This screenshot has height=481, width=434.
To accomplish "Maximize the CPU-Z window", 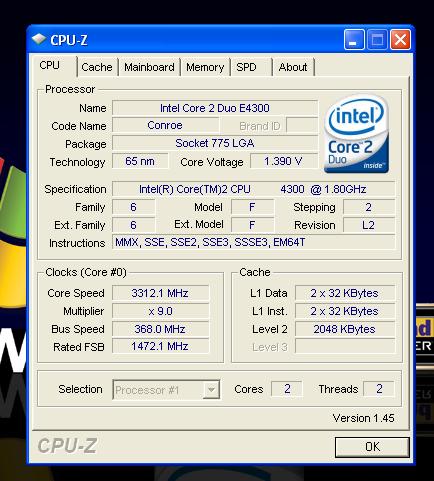I will [x=377, y=40].
